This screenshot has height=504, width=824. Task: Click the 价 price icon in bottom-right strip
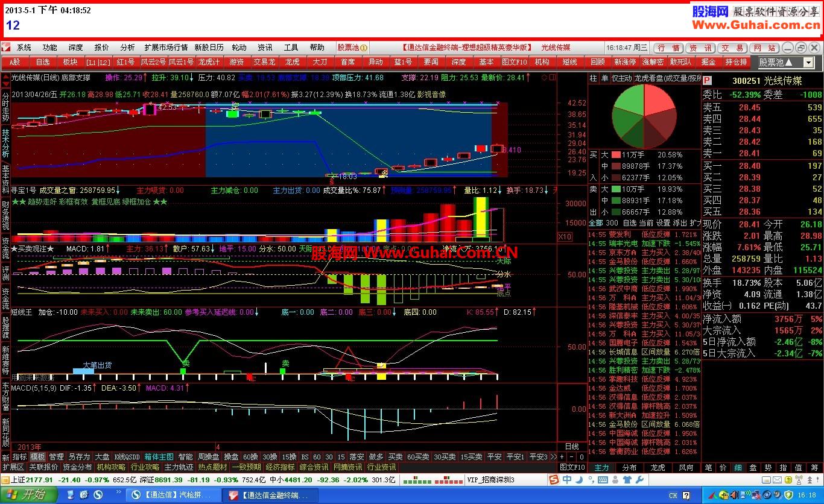coord(723,467)
